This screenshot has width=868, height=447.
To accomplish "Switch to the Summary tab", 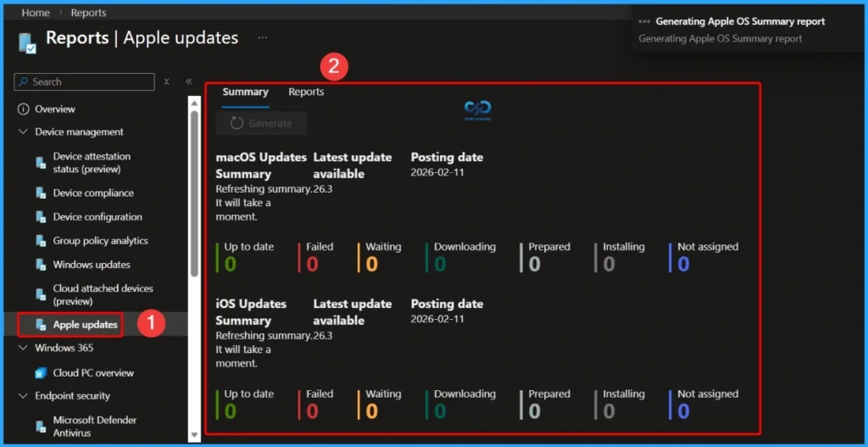I will [245, 92].
